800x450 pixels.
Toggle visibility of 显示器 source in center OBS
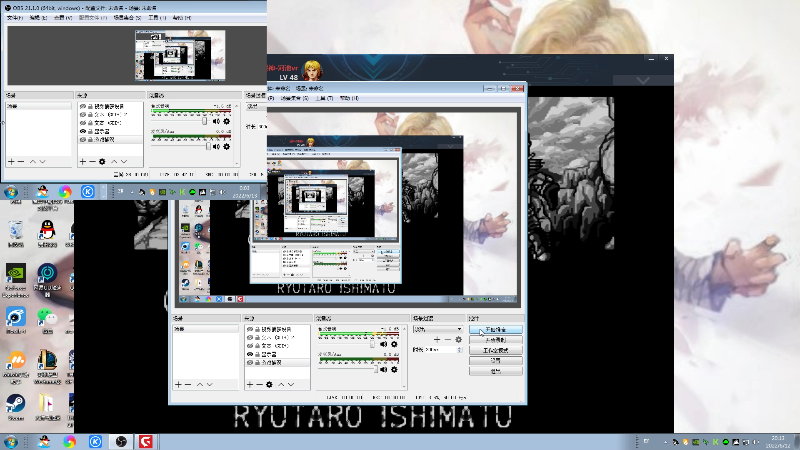tap(250, 354)
